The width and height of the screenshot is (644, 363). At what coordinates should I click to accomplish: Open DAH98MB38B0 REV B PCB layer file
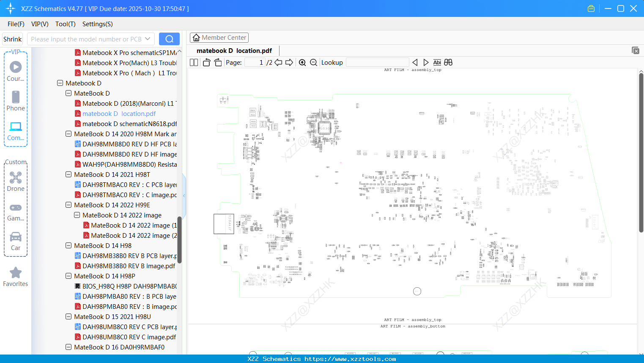pos(126,256)
